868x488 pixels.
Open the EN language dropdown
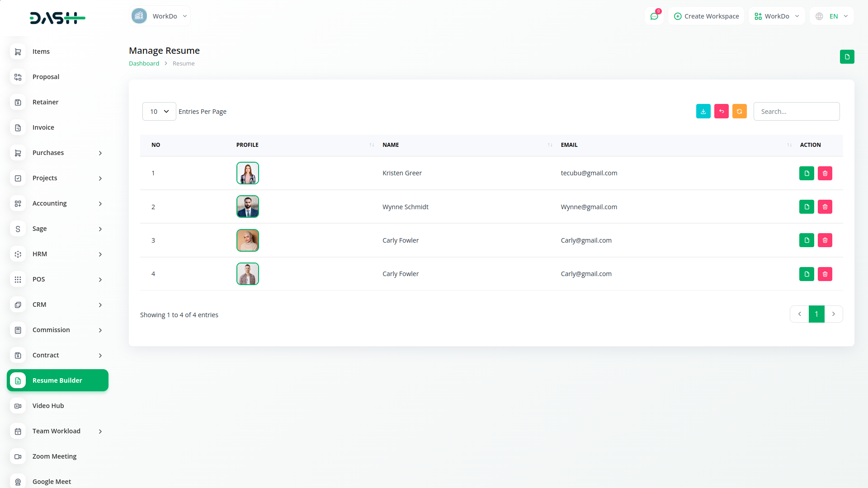(832, 16)
